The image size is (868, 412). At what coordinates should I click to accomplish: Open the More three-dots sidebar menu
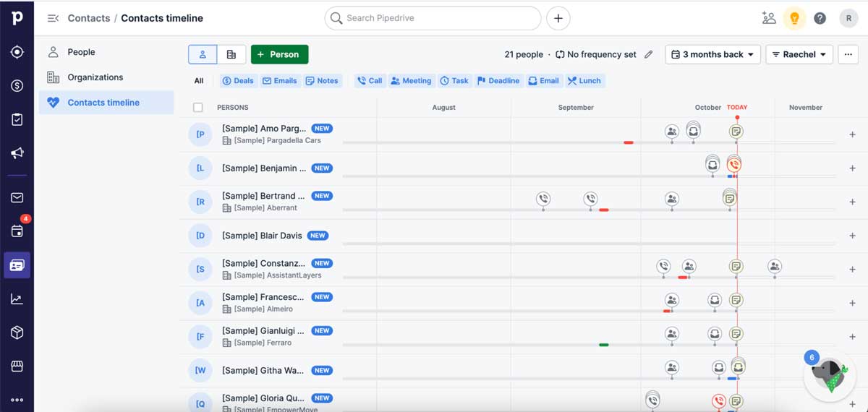(x=17, y=400)
